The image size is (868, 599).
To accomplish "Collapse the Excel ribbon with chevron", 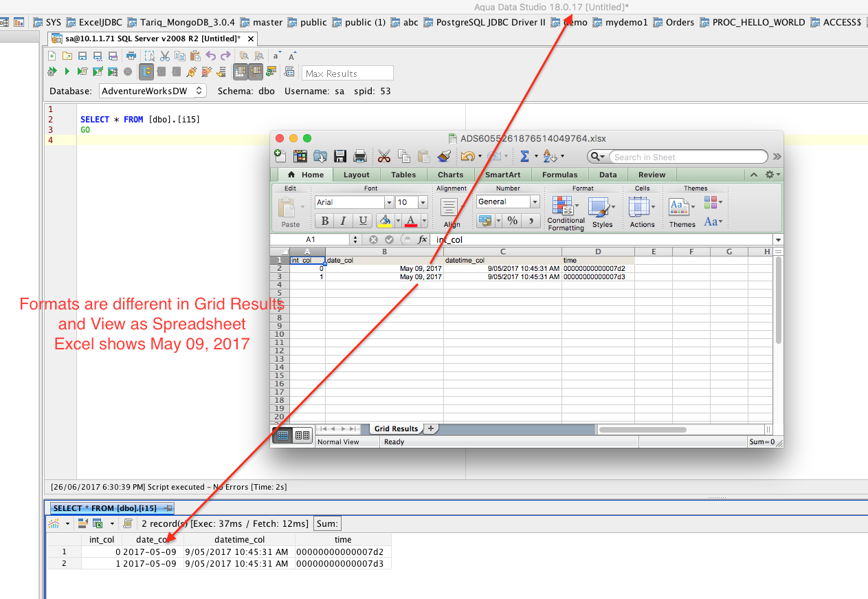I will point(754,175).
